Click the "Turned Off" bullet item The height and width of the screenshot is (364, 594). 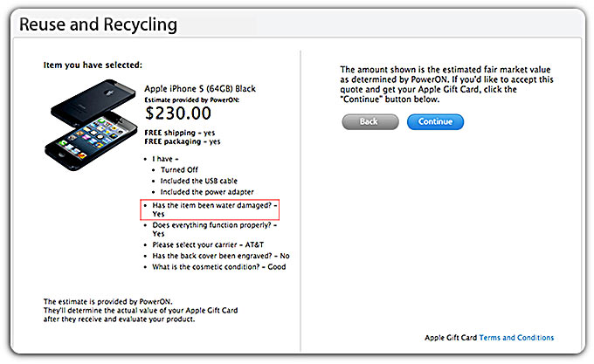tap(180, 169)
